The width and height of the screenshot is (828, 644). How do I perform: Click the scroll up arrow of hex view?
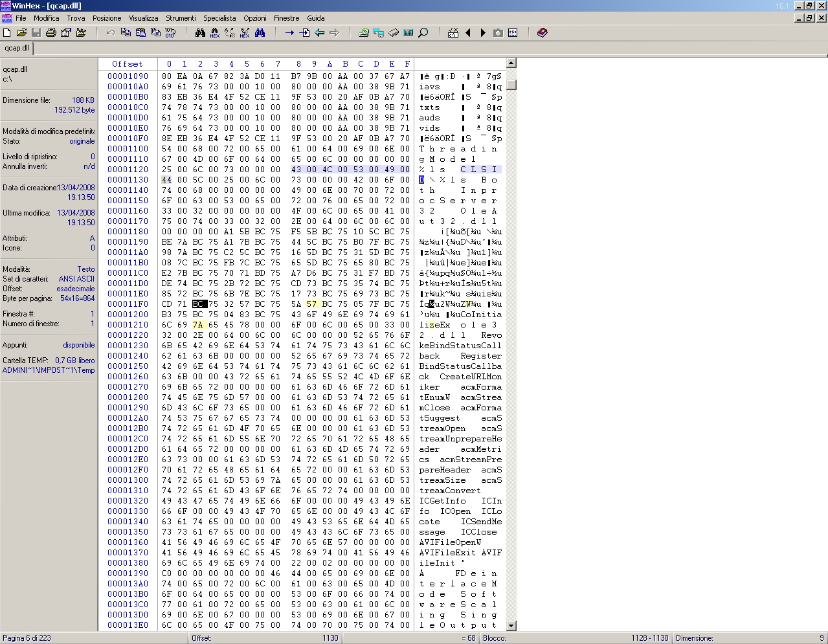(x=511, y=63)
